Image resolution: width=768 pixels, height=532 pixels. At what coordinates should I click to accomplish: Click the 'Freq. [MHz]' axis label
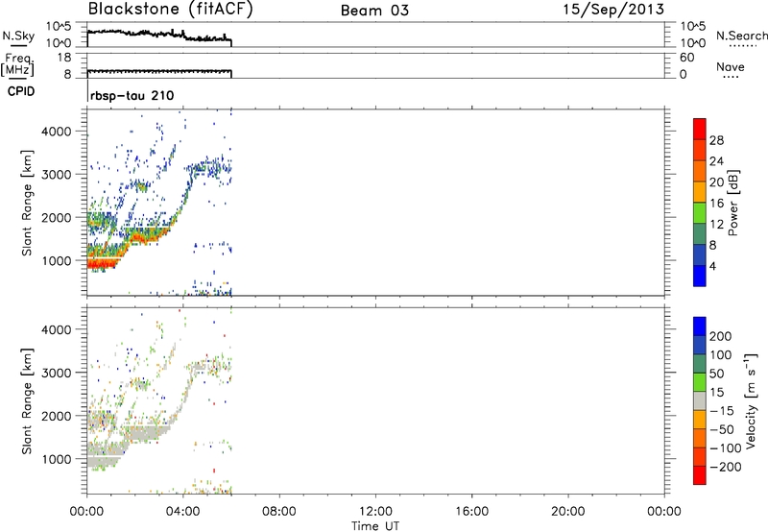17,65
